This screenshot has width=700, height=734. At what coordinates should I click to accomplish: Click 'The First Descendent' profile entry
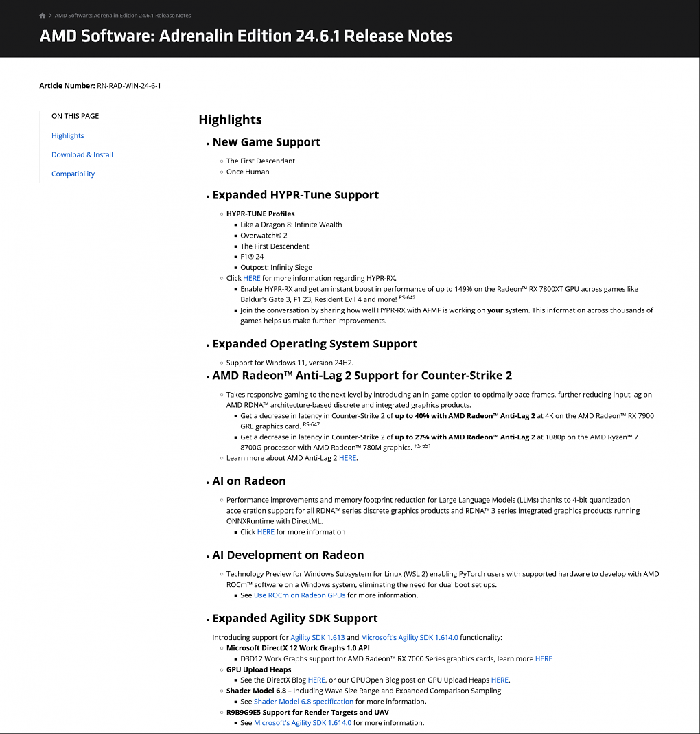[x=275, y=246]
